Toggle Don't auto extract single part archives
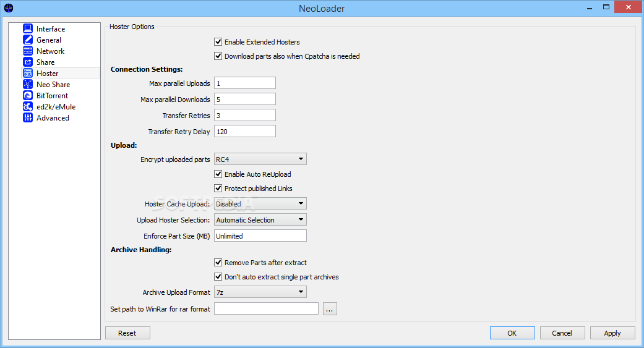Viewport: 644px width, 348px height. click(218, 276)
